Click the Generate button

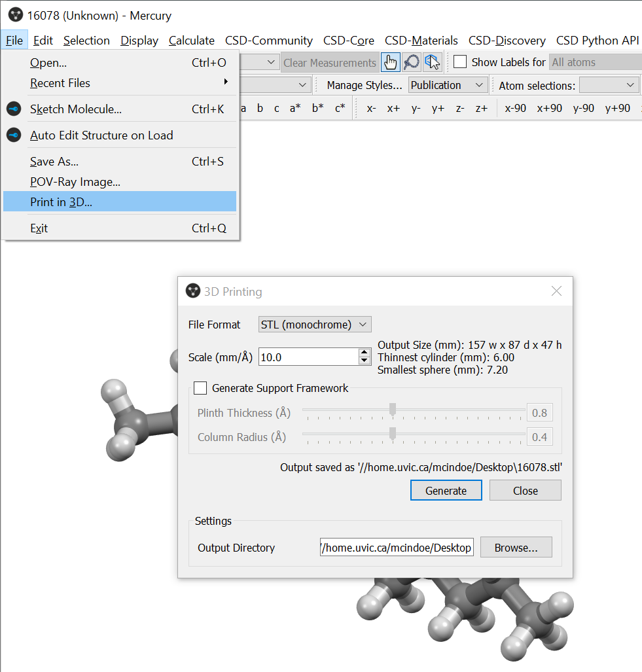446,490
